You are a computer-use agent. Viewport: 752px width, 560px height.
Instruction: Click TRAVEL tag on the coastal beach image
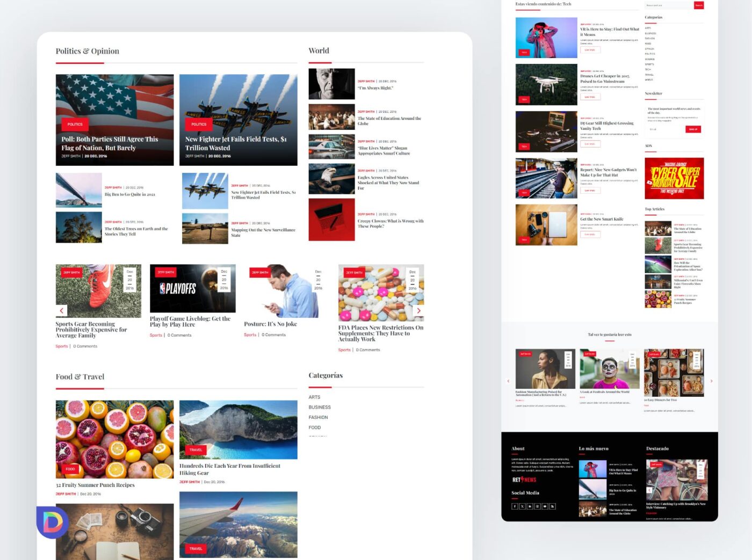pos(196,449)
